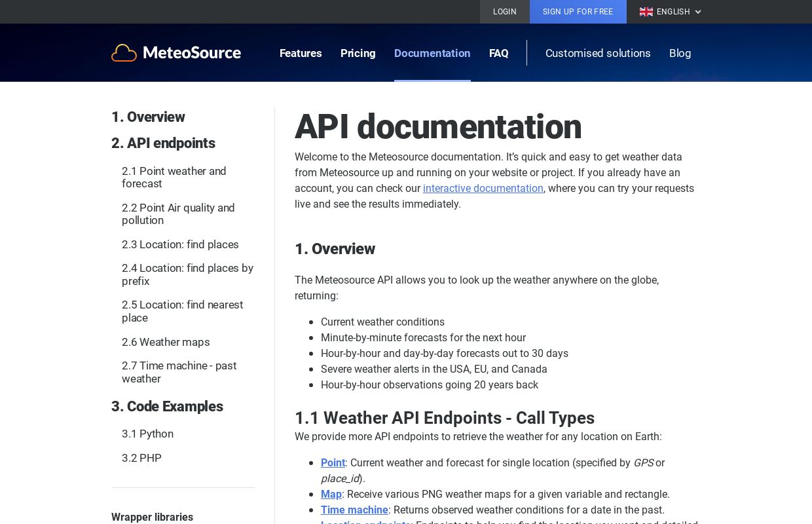The height and width of the screenshot is (524, 812).
Task: Click Hour-by-hour observations 20 years bullet
Action: pyautogui.click(x=430, y=385)
